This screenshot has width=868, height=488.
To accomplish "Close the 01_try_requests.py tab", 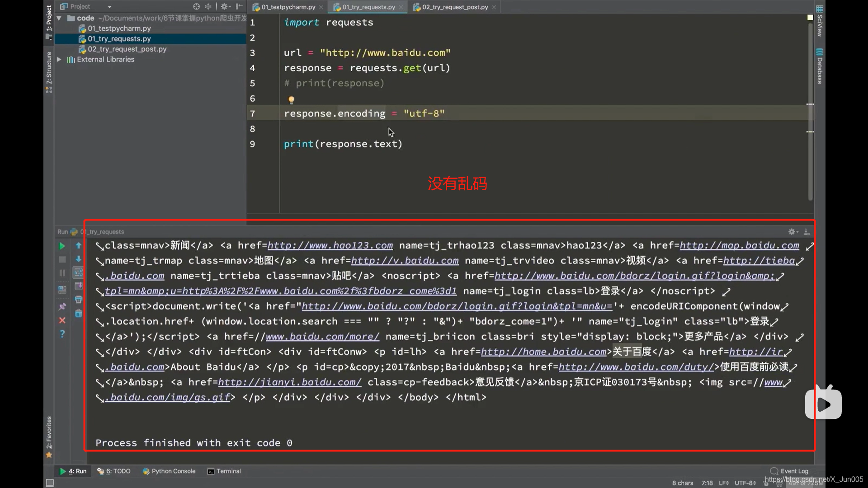I will tap(401, 7).
